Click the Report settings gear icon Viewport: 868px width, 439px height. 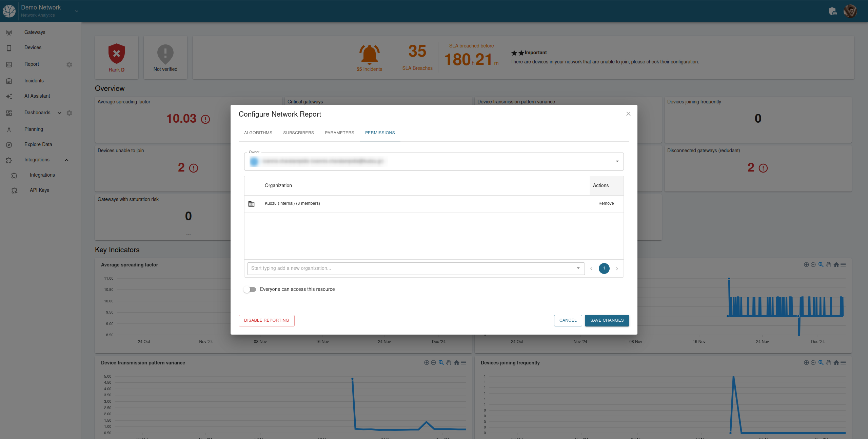pos(69,64)
